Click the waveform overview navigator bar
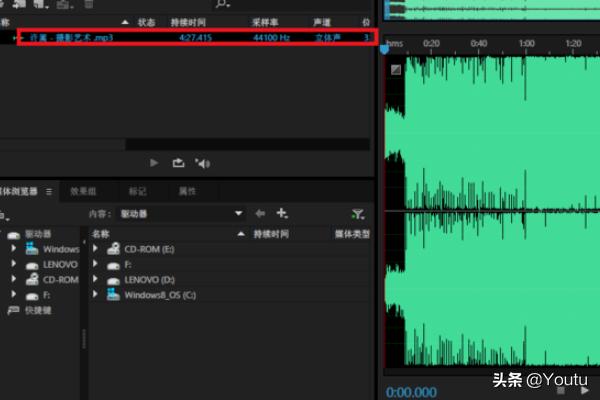600x400 pixels. 492,9
